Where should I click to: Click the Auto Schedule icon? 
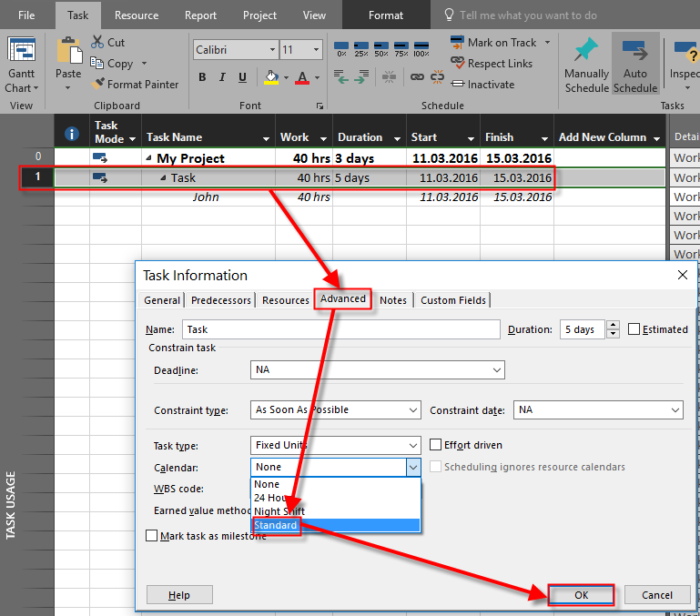coord(635,51)
